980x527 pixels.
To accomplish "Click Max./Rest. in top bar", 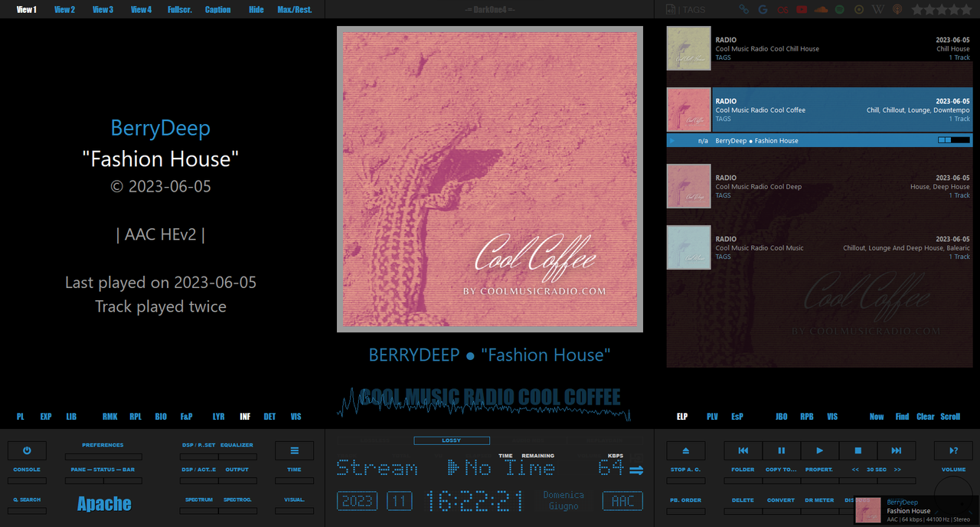I will 295,10.
